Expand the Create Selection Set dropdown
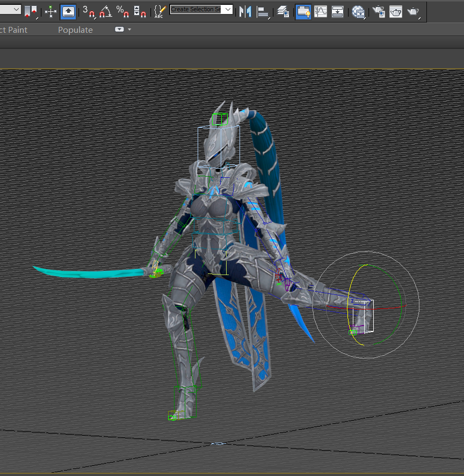 coord(228,9)
